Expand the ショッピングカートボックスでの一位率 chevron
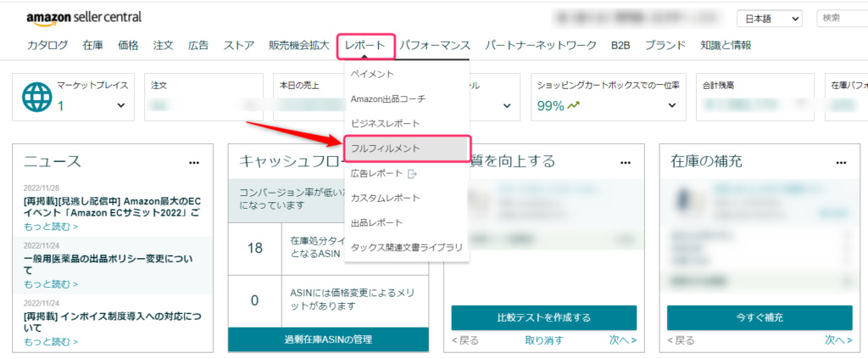This screenshot has width=868, height=359. [672, 105]
